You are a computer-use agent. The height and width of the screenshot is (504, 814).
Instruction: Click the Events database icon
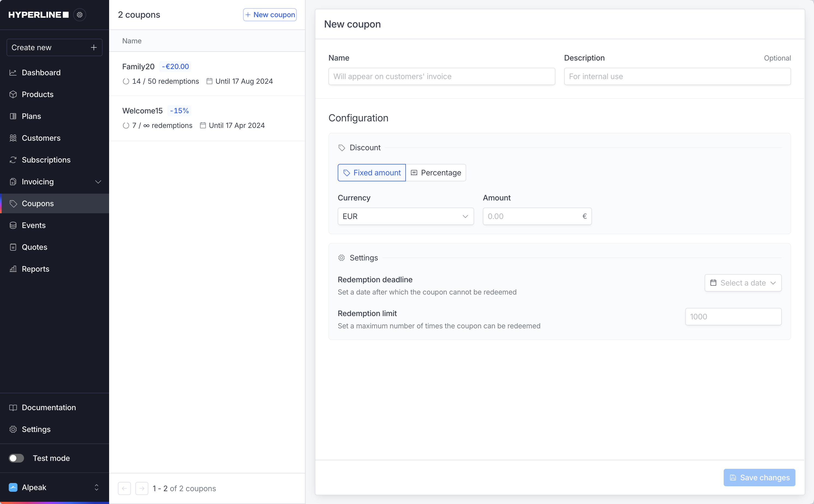coord(13,225)
